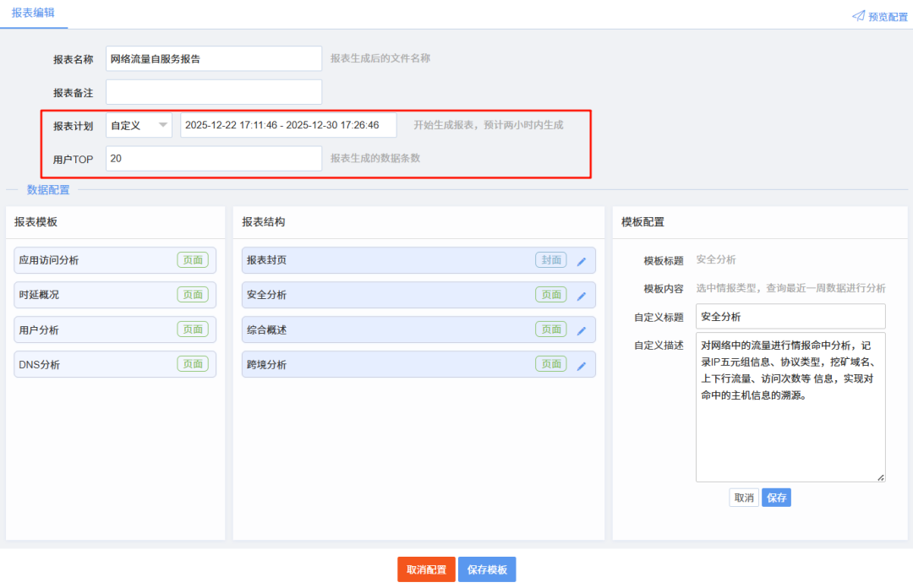The height and width of the screenshot is (588, 913).
Task: Click the 预览配置 paper-plane icon
Action: pos(858,16)
